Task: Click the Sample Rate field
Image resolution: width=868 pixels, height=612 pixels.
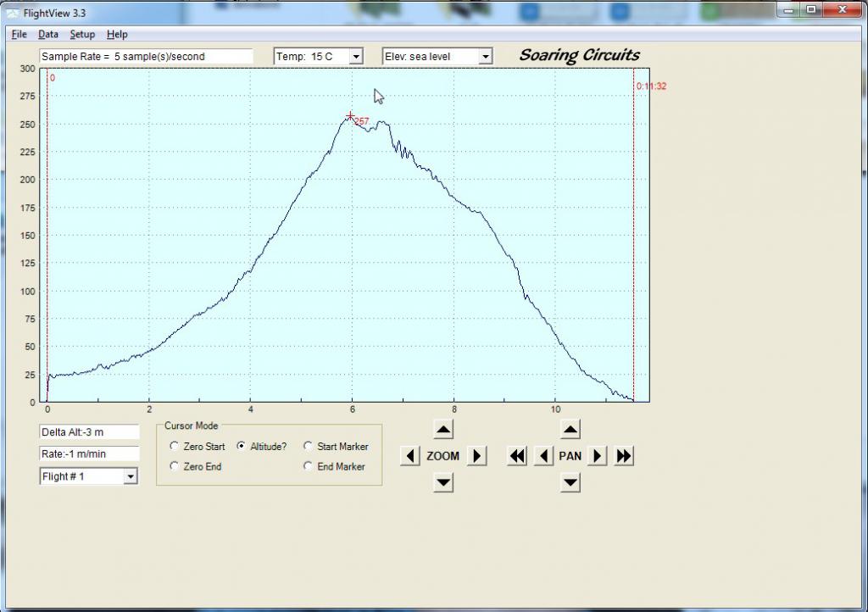Action: pyautogui.click(x=146, y=57)
